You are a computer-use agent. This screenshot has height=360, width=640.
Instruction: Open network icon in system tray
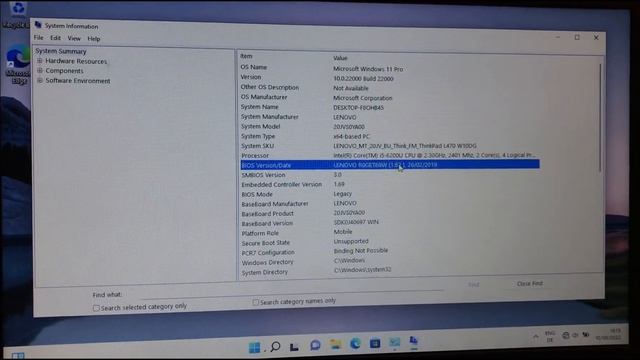click(x=566, y=336)
